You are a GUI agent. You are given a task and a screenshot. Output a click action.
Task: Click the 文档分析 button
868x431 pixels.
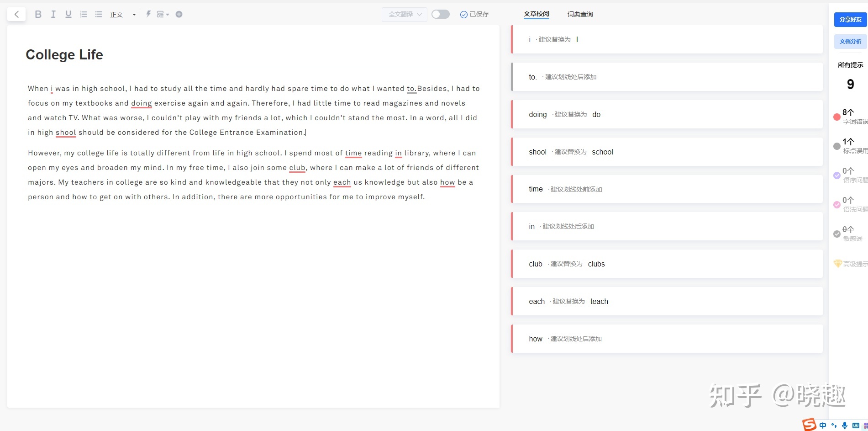tap(851, 42)
